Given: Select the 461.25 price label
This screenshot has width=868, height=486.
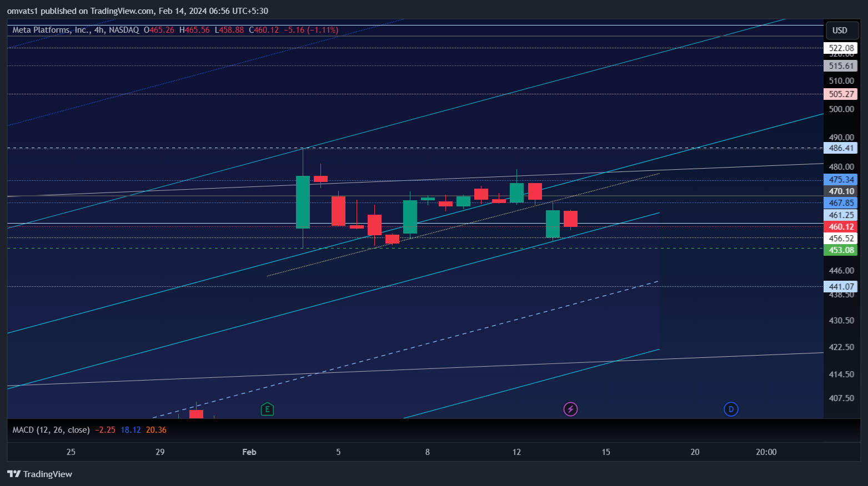Looking at the screenshot, I should click(841, 215).
